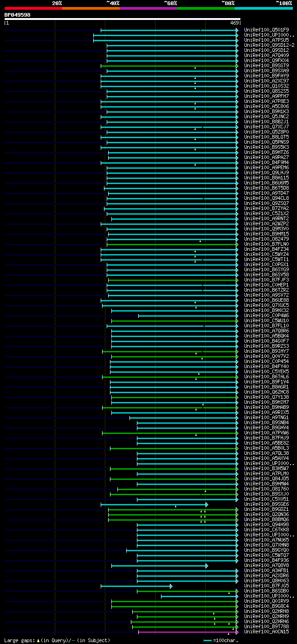This screenshot has width=297, height=644.
Task: Select label UniRef100_C5Z1X2
Action: click(266, 213)
